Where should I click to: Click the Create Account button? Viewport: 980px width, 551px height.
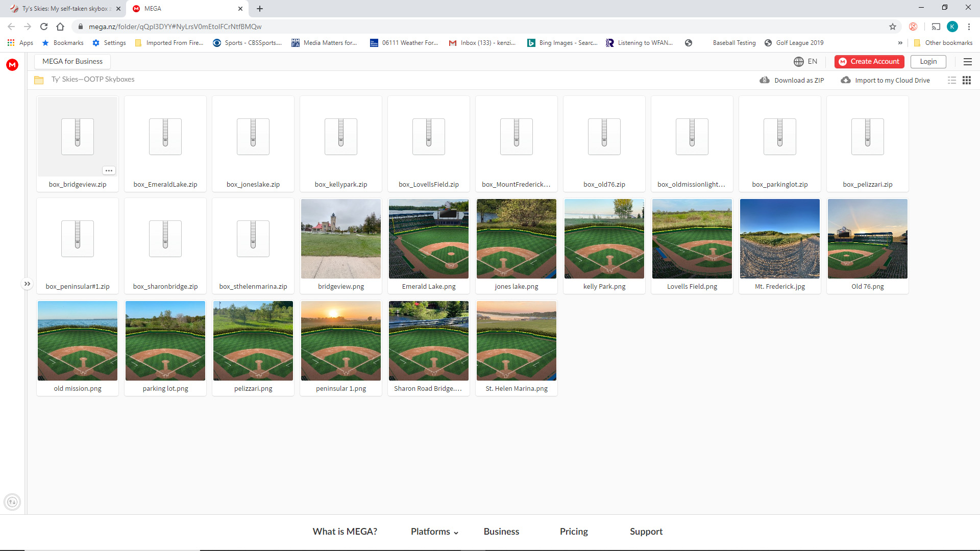[869, 62]
